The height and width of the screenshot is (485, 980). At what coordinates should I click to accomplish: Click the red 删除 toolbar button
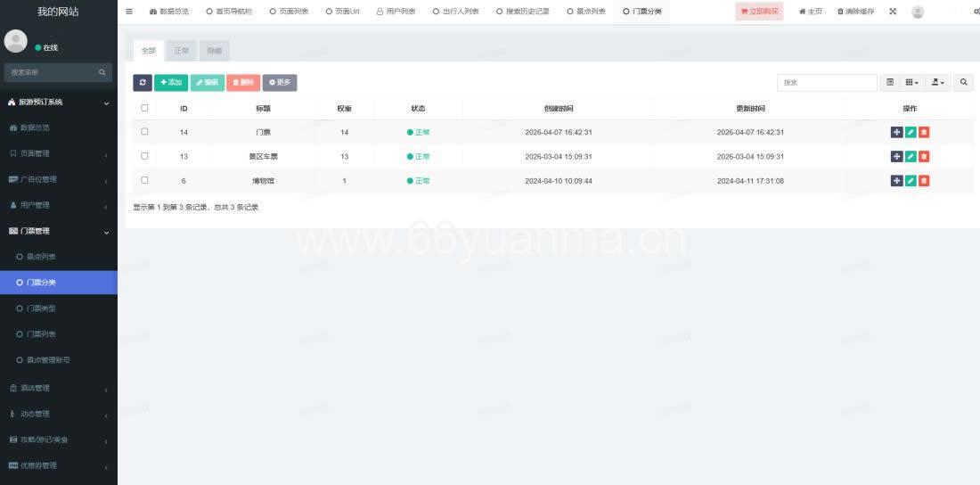243,83
